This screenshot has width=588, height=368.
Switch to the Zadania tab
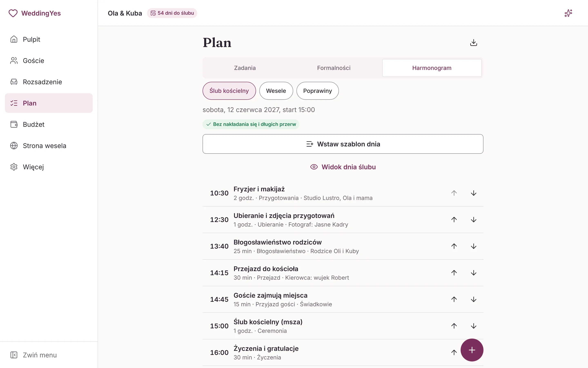point(245,68)
